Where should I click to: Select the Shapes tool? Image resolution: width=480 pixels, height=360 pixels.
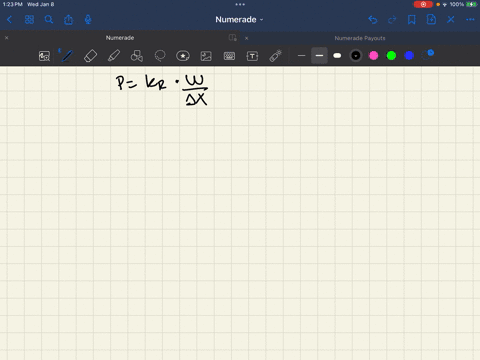pos(137,56)
